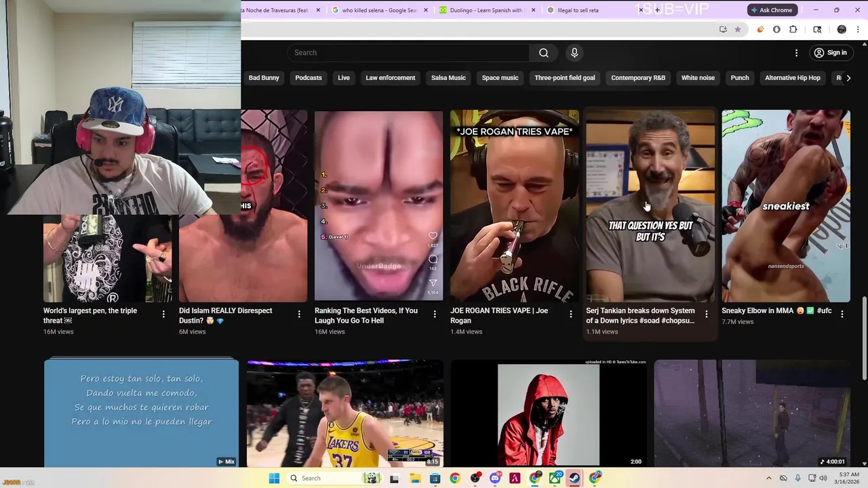Select the Live category chip
This screenshot has height=488, width=868.
point(344,78)
